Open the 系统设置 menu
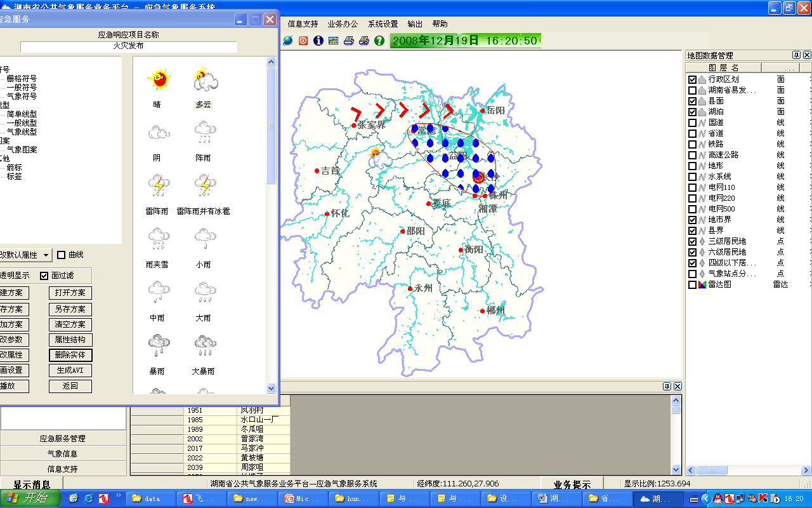The image size is (812, 508). coord(383,24)
